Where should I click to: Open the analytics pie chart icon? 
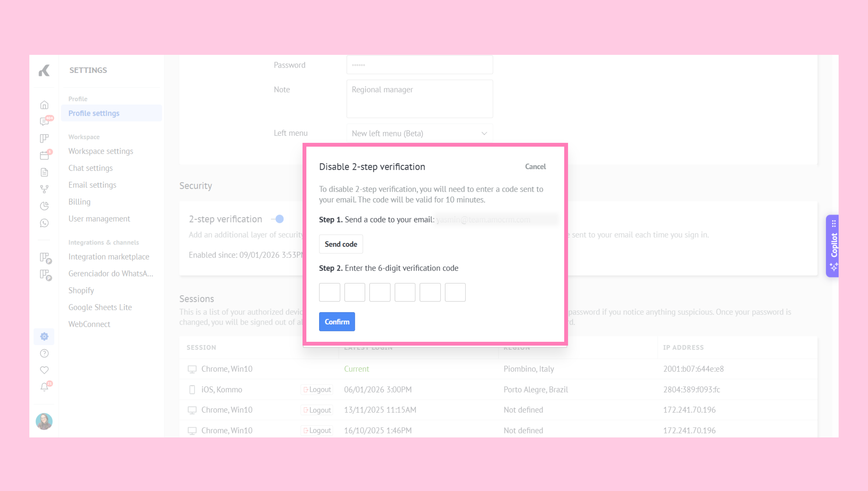click(x=44, y=206)
